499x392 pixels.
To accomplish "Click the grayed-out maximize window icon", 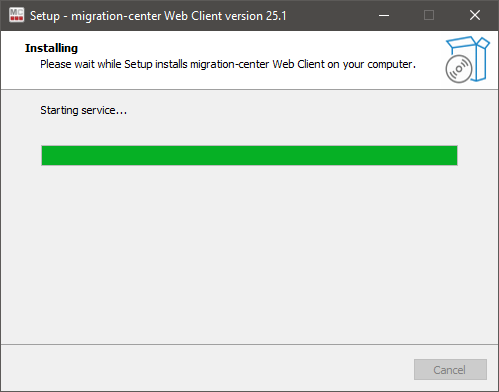I will tap(429, 15).
